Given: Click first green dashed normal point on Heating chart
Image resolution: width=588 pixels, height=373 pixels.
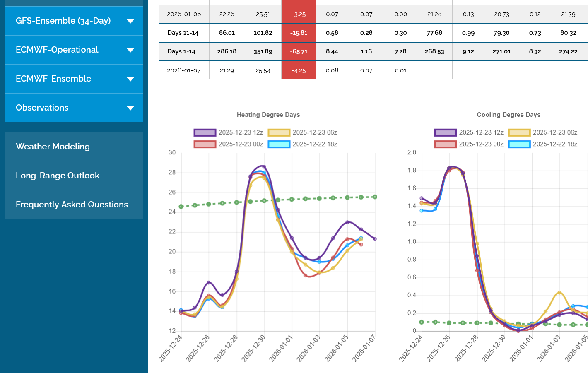Looking at the screenshot, I should [181, 206].
